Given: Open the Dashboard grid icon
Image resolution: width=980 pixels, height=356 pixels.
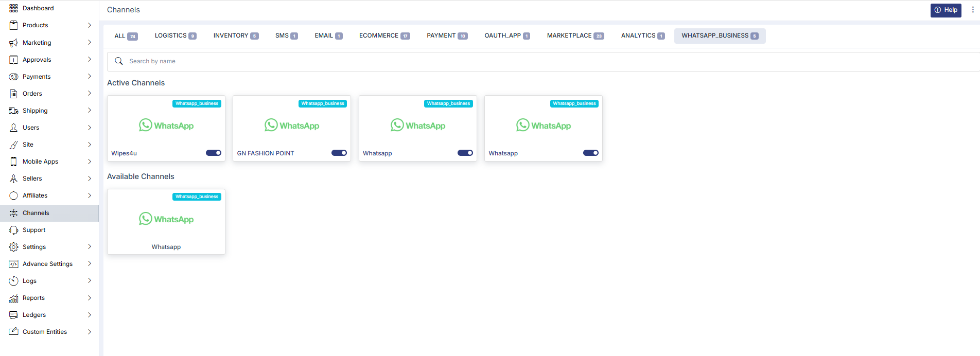Looking at the screenshot, I should tap(13, 8).
